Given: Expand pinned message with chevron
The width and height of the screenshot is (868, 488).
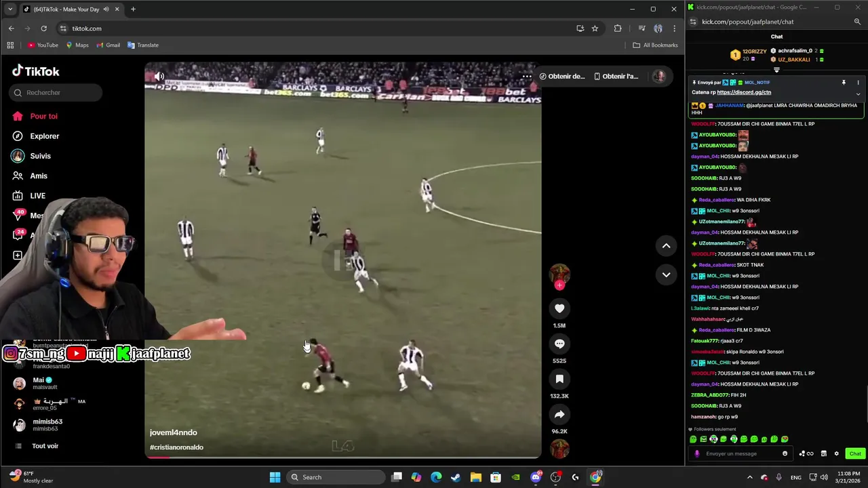Looking at the screenshot, I should coord(858,94).
